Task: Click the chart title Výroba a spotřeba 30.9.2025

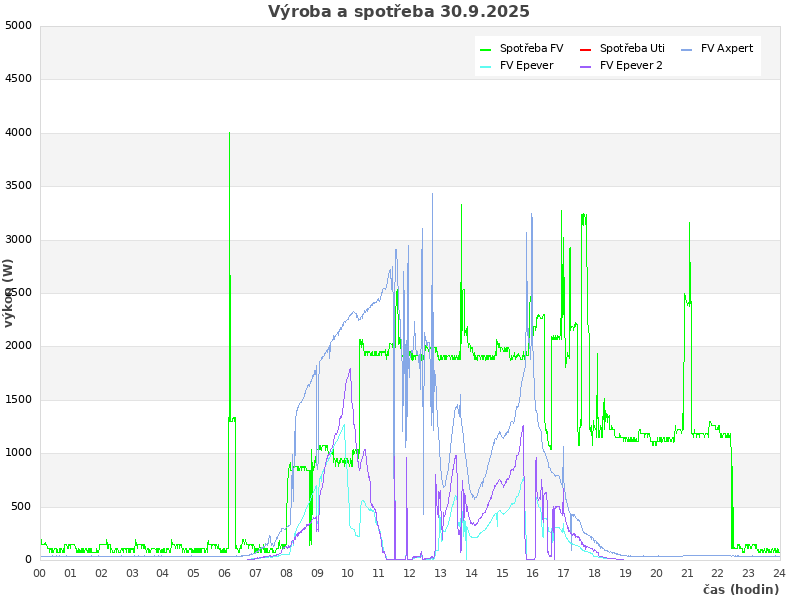Action: 399,12
